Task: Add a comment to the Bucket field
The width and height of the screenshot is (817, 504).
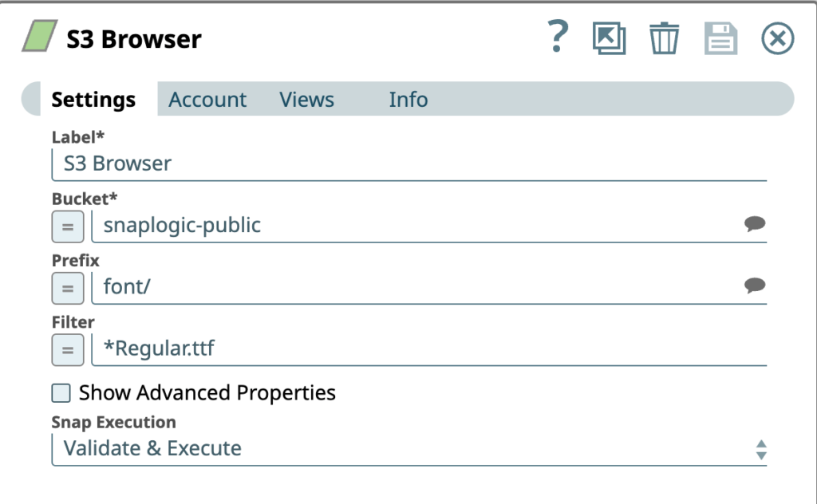Action: (755, 226)
